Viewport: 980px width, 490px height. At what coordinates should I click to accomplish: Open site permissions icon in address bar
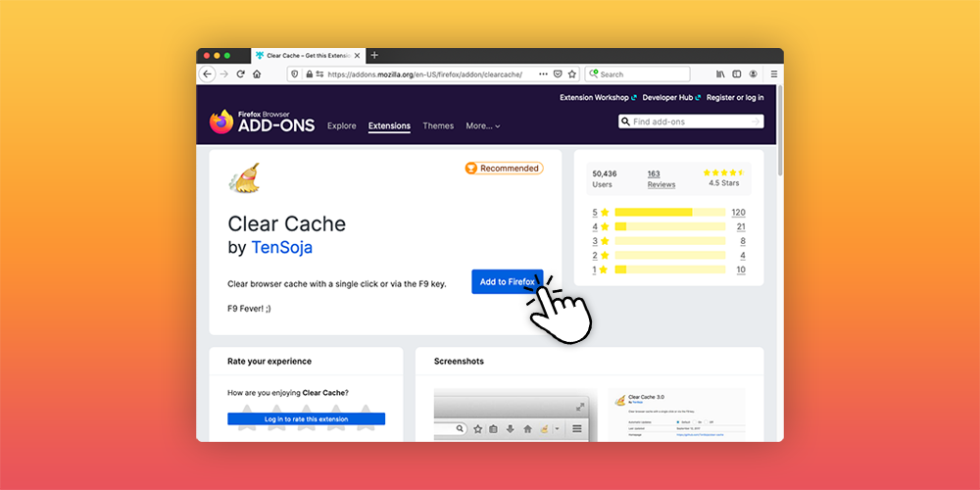coord(320,73)
